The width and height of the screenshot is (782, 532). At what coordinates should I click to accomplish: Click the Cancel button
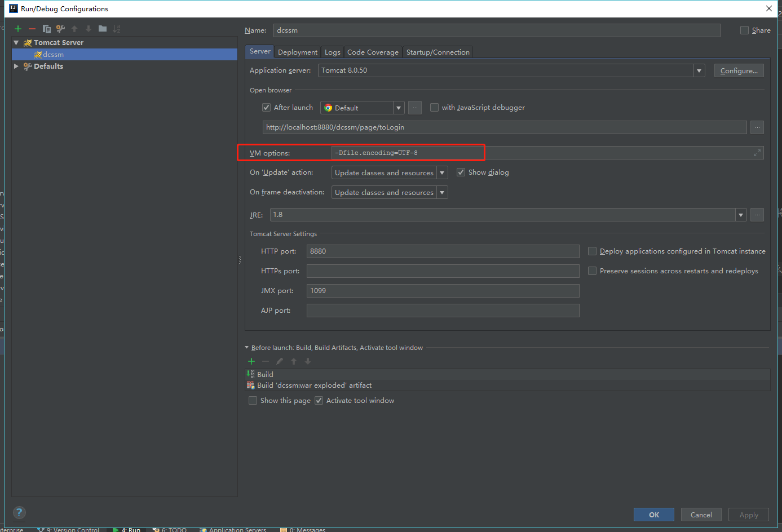(701, 515)
